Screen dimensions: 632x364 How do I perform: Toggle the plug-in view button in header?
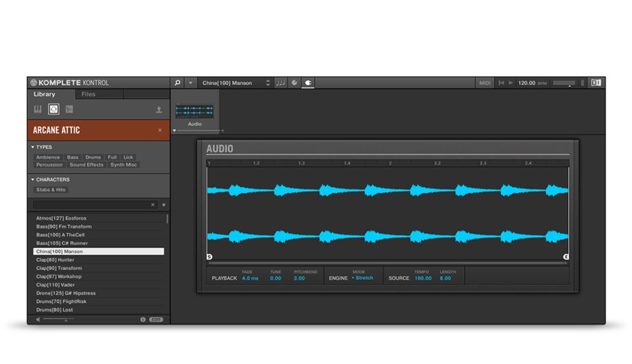(x=308, y=83)
